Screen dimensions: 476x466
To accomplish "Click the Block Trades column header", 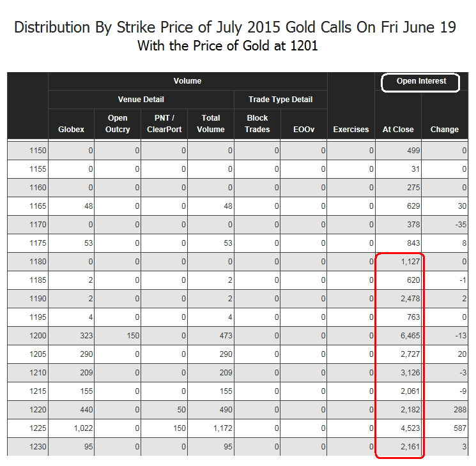I will coord(257,123).
